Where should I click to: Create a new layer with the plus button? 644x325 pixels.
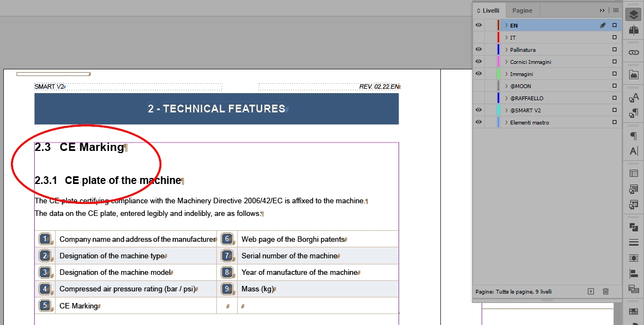pos(590,291)
